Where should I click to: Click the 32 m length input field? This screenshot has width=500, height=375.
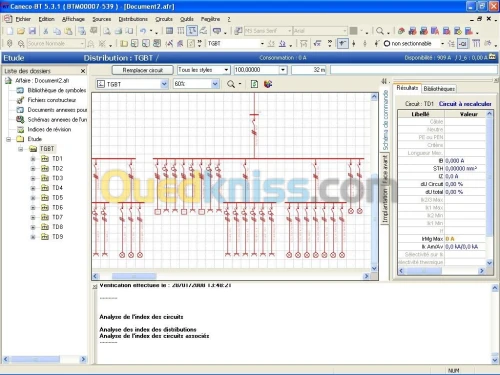pos(309,70)
